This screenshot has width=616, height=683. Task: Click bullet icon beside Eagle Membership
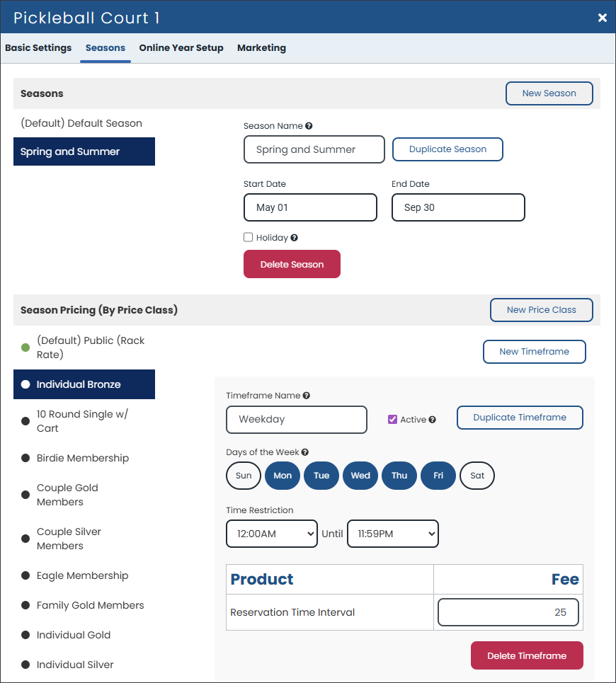(25, 575)
